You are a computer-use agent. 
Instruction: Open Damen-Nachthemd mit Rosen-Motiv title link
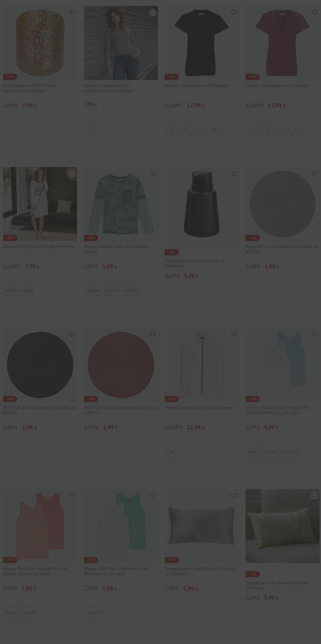tap(39, 247)
